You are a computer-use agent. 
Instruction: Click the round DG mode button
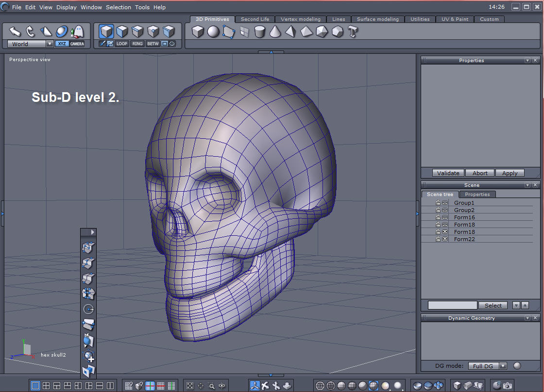517,366
